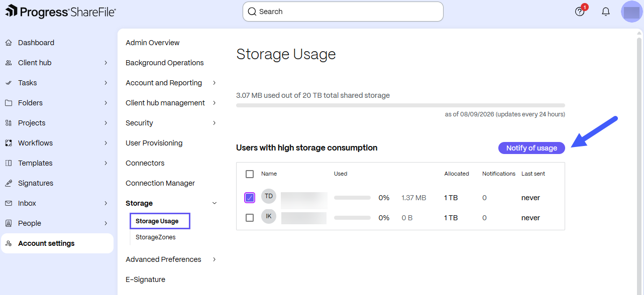
Task: Expand the Inbox sidebar chevron
Action: 105,203
